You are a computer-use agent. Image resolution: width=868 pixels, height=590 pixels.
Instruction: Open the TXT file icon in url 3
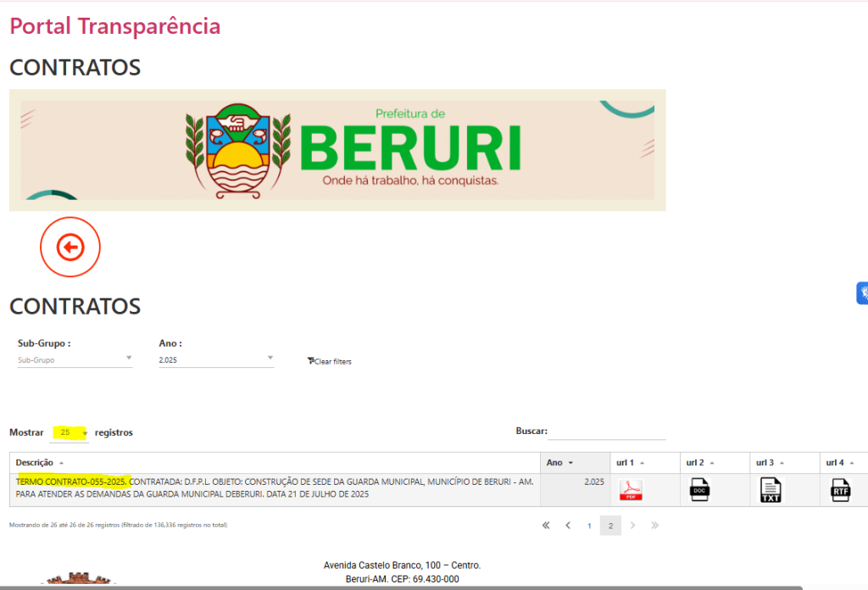[x=770, y=490]
